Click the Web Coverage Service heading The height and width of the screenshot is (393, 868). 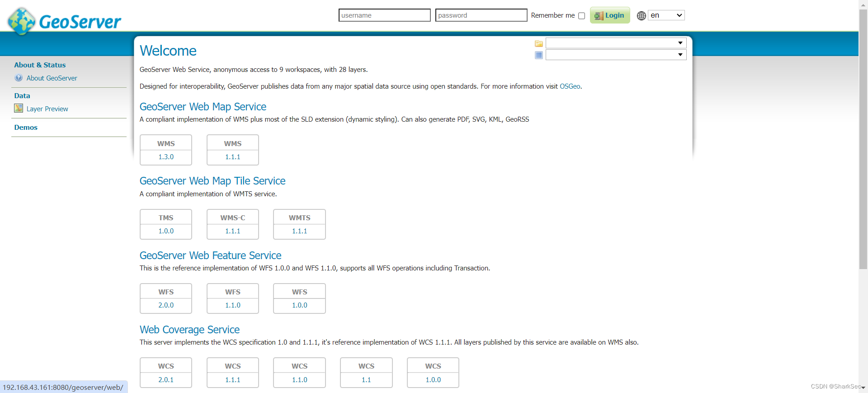[x=190, y=330]
